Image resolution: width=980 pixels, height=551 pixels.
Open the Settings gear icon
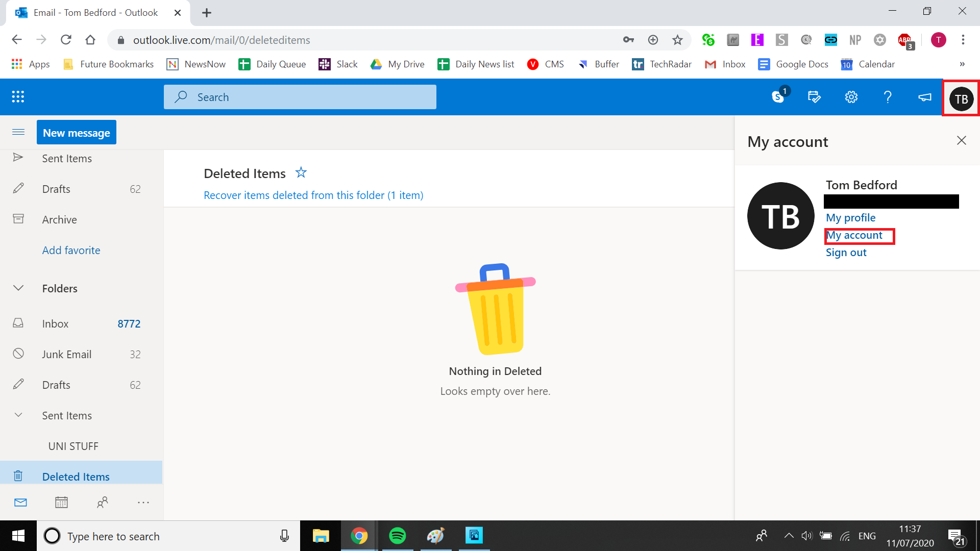click(851, 97)
